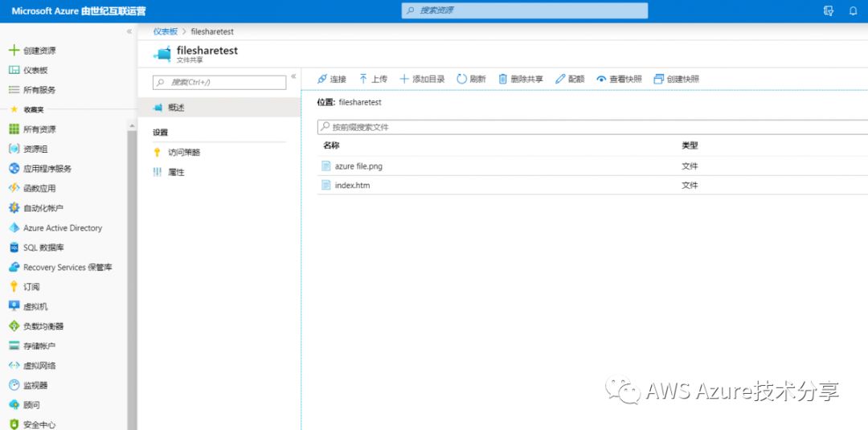Image resolution: width=868 pixels, height=430 pixels.
Task: Open the cloud shell icon in header
Action: tap(828, 10)
